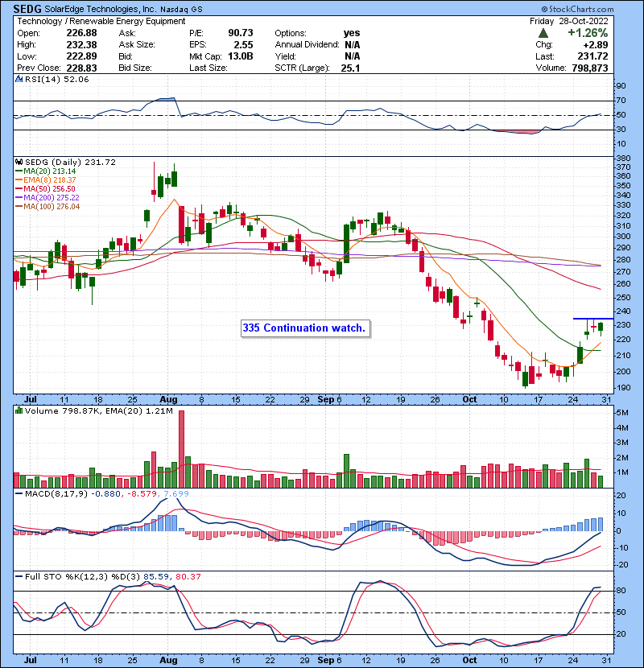The height and width of the screenshot is (668, 644).
Task: Click the Technology / Renewable Energy Equipment sector text
Action: tap(101, 21)
